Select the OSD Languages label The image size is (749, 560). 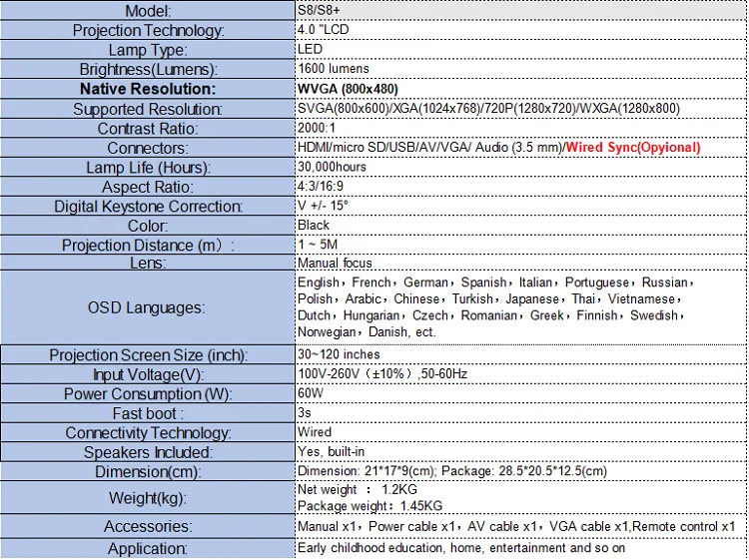pyautogui.click(x=146, y=307)
